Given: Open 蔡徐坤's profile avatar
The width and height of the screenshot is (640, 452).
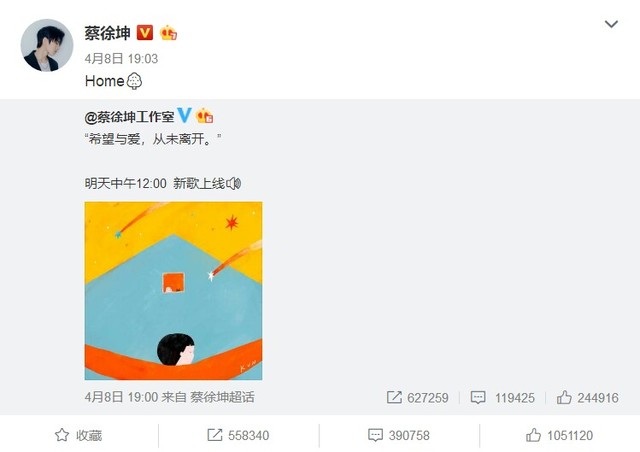Looking at the screenshot, I should coord(47,45).
